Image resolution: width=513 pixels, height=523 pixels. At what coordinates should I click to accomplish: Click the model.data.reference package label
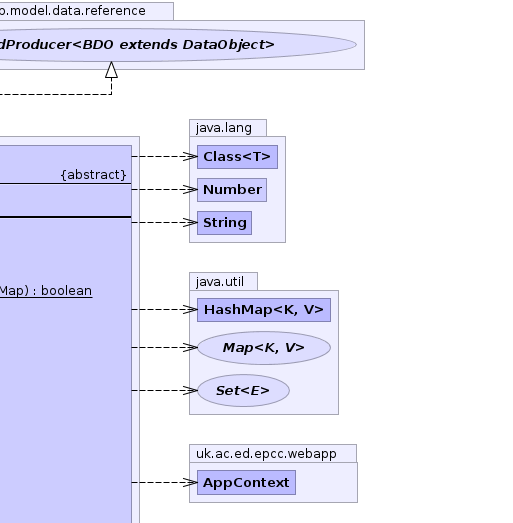tap(73, 11)
